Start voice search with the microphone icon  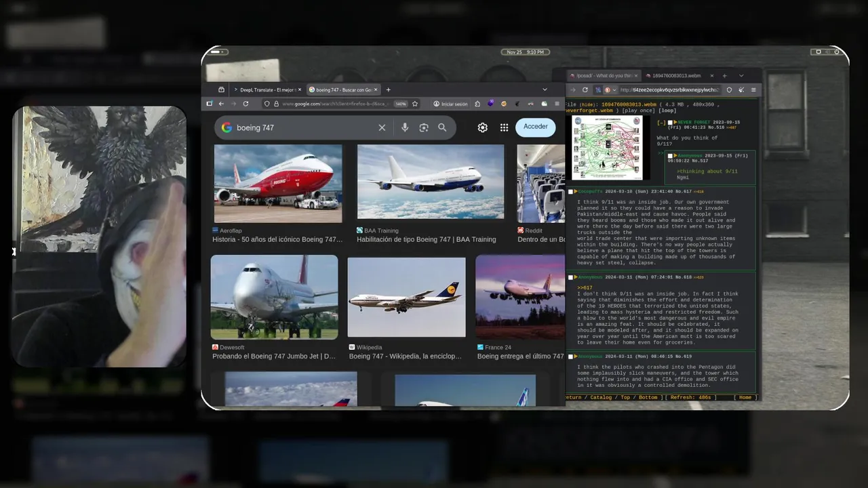tap(405, 127)
